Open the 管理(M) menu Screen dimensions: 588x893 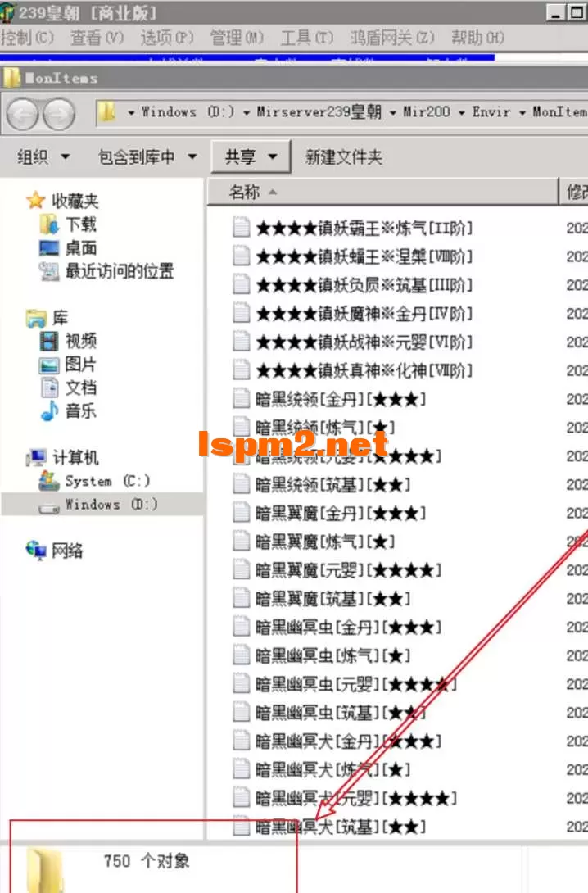click(237, 38)
